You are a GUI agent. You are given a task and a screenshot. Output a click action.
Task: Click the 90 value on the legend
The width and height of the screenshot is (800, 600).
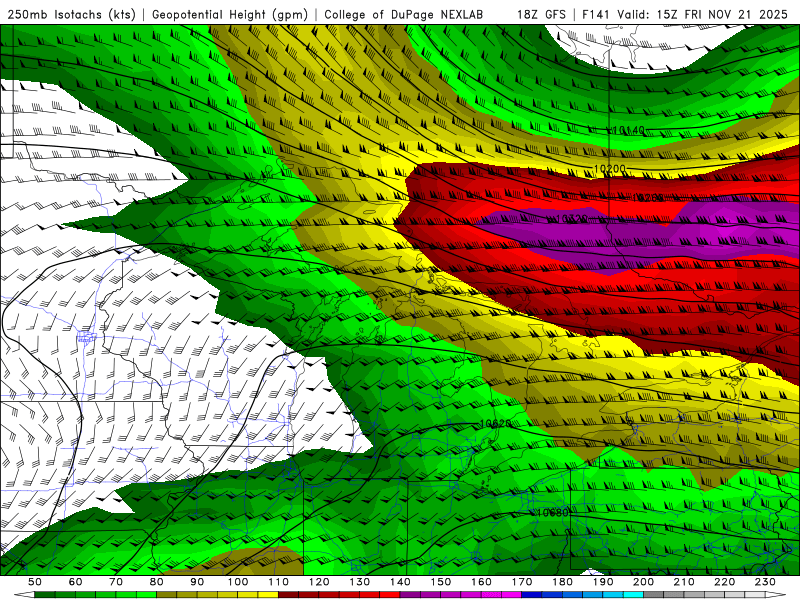click(197, 582)
